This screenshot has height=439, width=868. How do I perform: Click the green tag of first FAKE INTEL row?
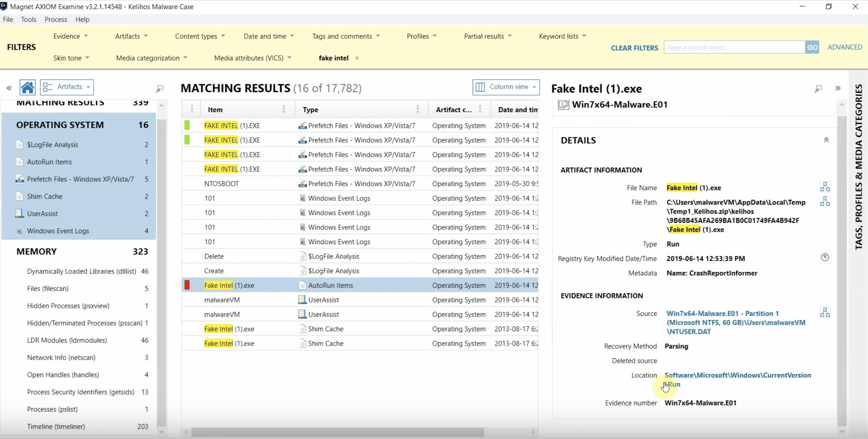[187, 125]
